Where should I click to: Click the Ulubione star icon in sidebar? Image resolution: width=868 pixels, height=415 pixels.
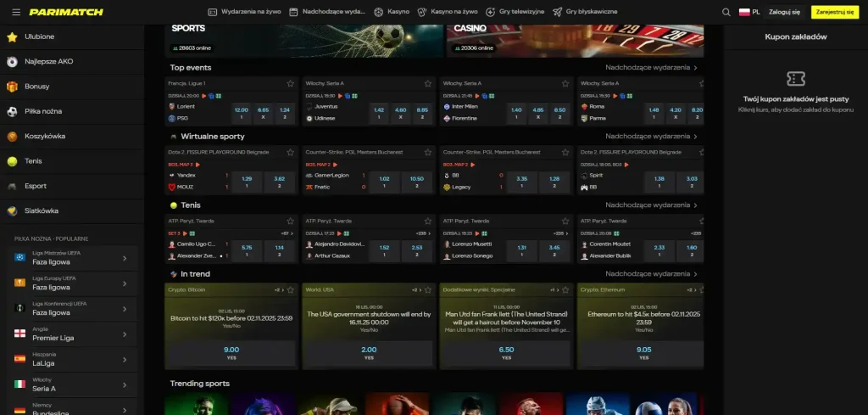pyautogui.click(x=12, y=36)
